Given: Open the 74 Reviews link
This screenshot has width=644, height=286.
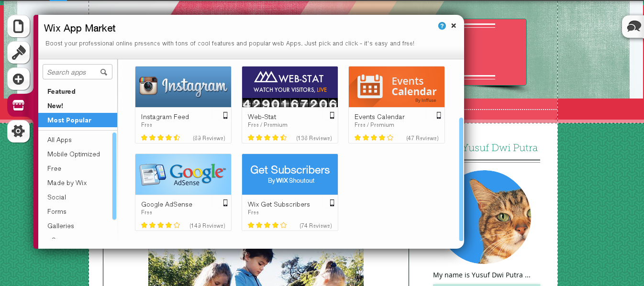Looking at the screenshot, I should (316, 226).
